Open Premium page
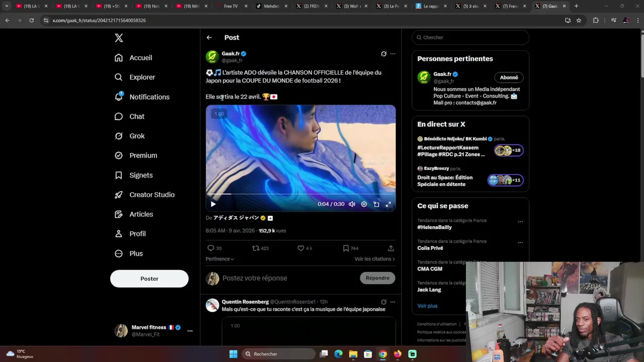This screenshot has width=644, height=362. (136, 156)
